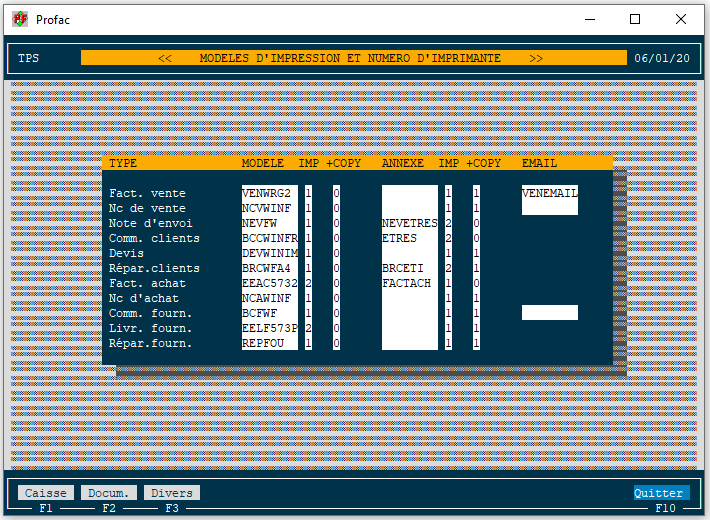Click the date 06/01/20 in header

[x=662, y=58]
